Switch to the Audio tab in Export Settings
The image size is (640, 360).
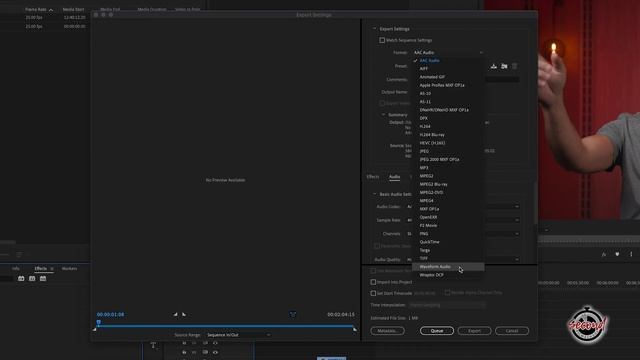point(394,177)
